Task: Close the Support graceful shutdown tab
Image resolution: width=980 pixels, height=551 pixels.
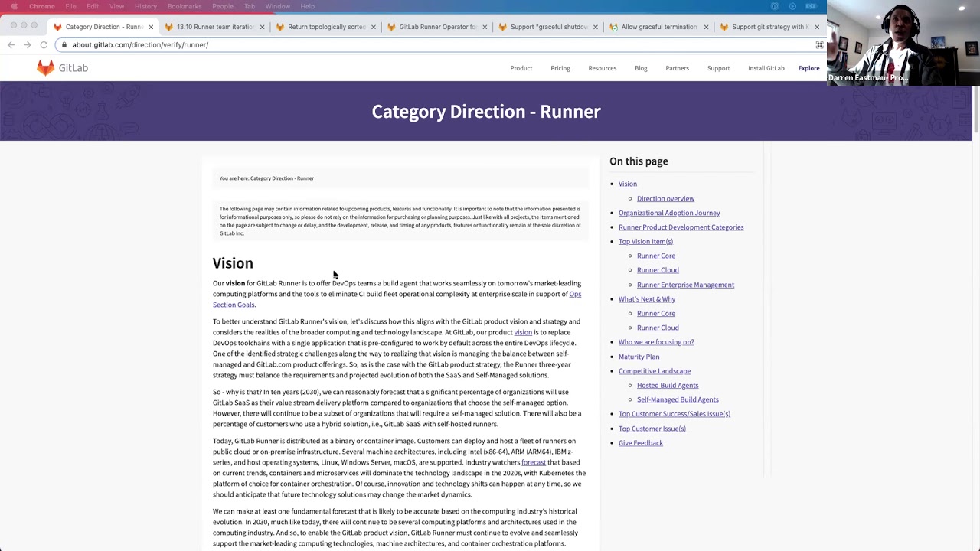Action: click(x=595, y=27)
